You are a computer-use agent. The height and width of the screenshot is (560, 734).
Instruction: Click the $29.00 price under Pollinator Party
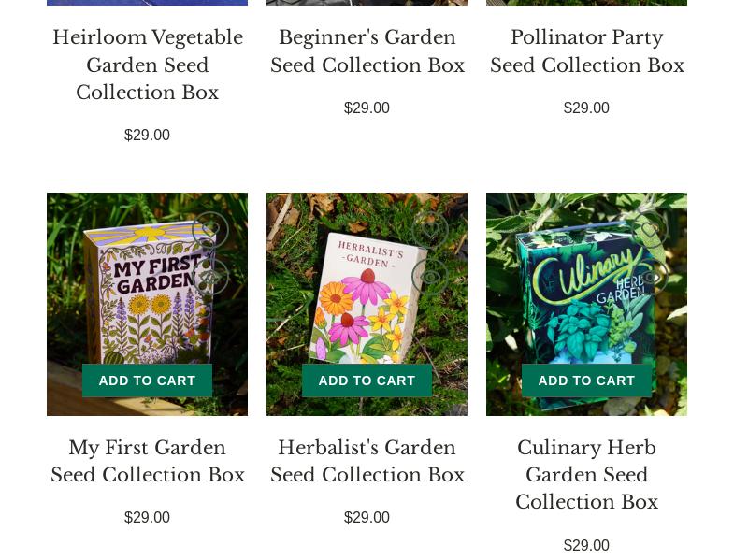586,108
